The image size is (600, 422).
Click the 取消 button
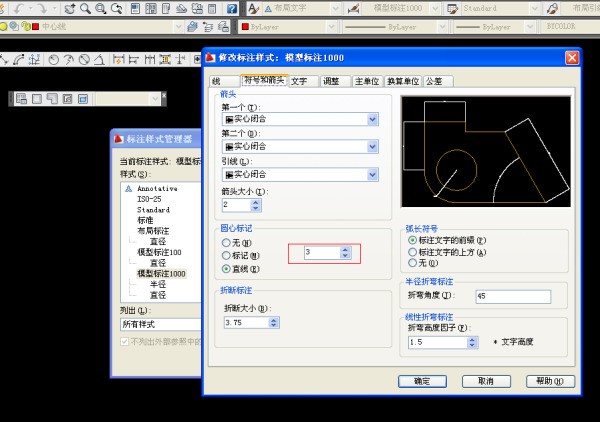[486, 381]
